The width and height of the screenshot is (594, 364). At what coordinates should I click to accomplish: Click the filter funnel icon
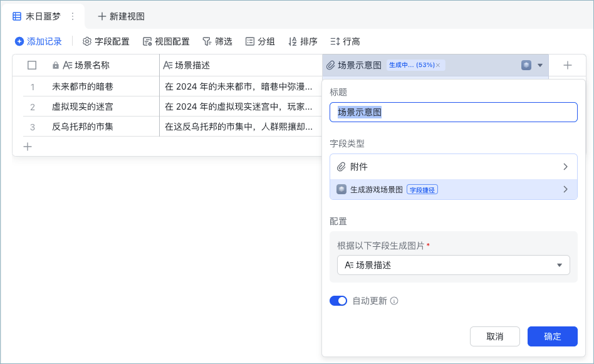coord(207,41)
